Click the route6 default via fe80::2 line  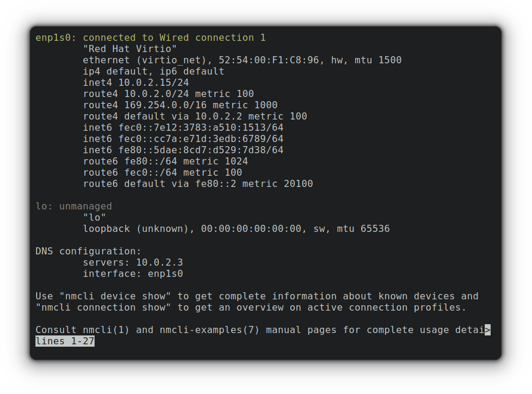tap(198, 184)
